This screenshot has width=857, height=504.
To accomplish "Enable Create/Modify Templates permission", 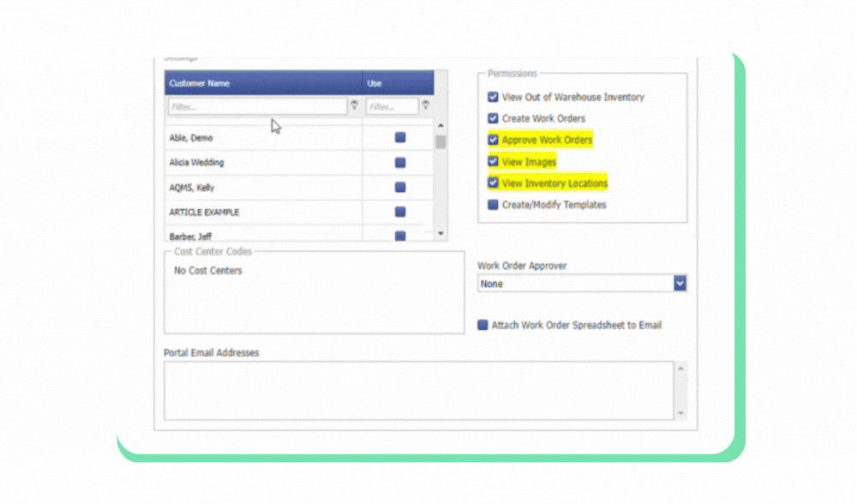I will tap(493, 205).
